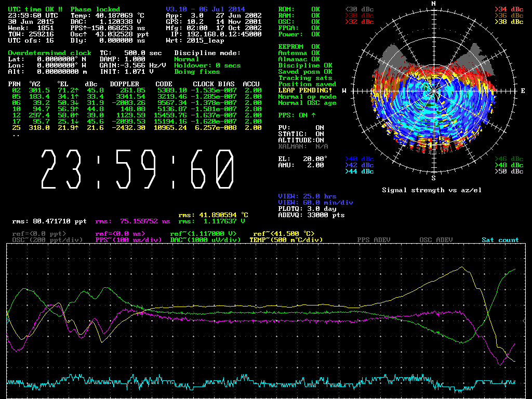Select the "Lat: 0.0000000° N" latitude line

tap(47, 59)
